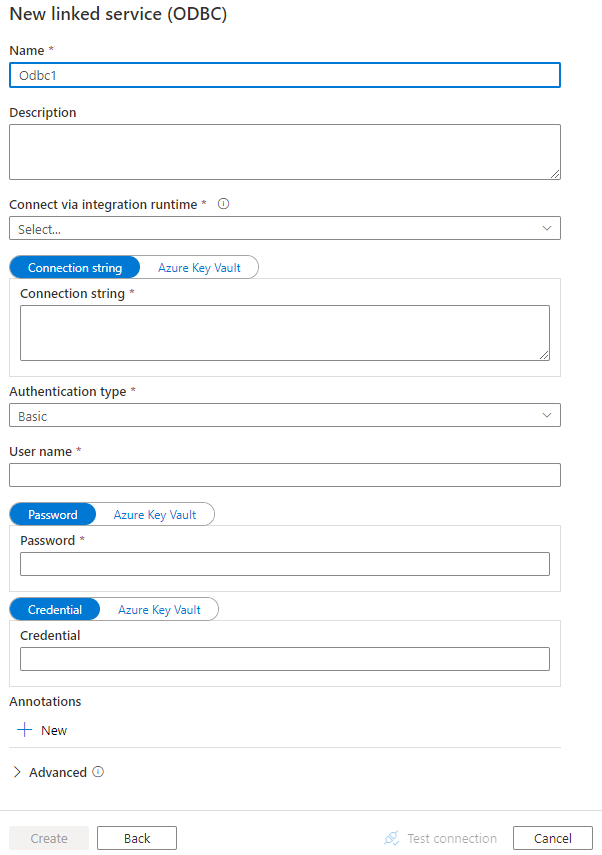Select the Credential pill option

55,609
